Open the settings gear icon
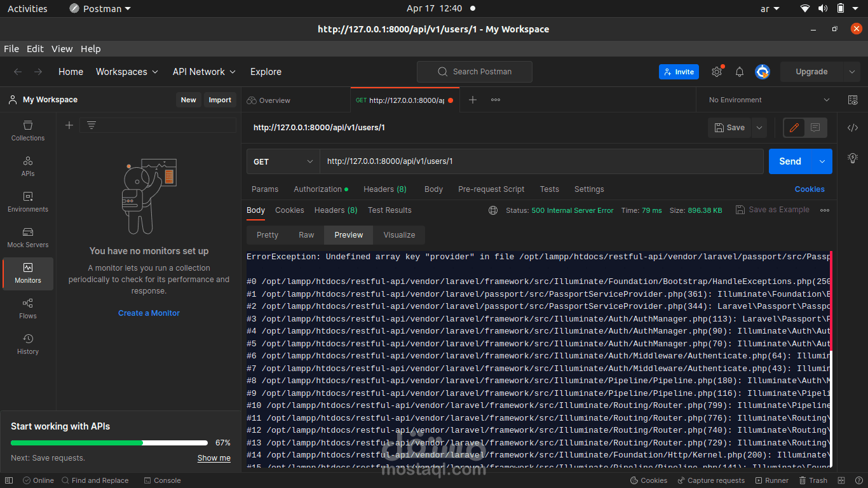 717,72
